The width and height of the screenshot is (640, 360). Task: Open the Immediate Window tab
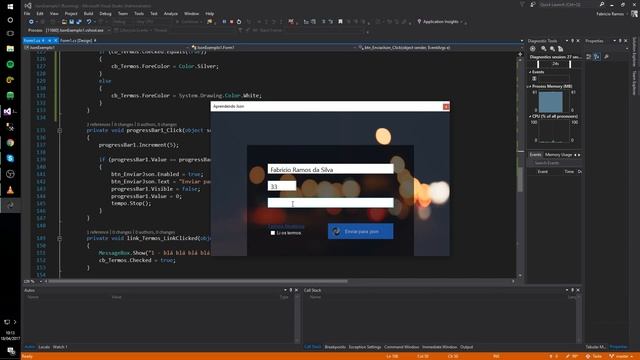click(x=440, y=347)
